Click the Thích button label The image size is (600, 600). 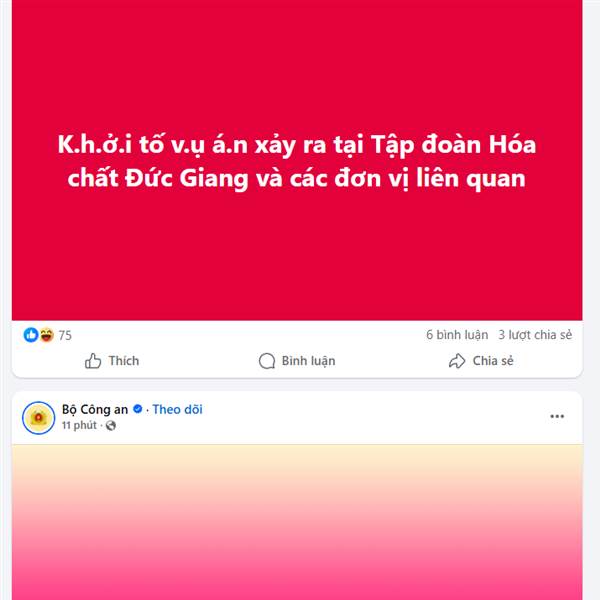click(x=124, y=361)
